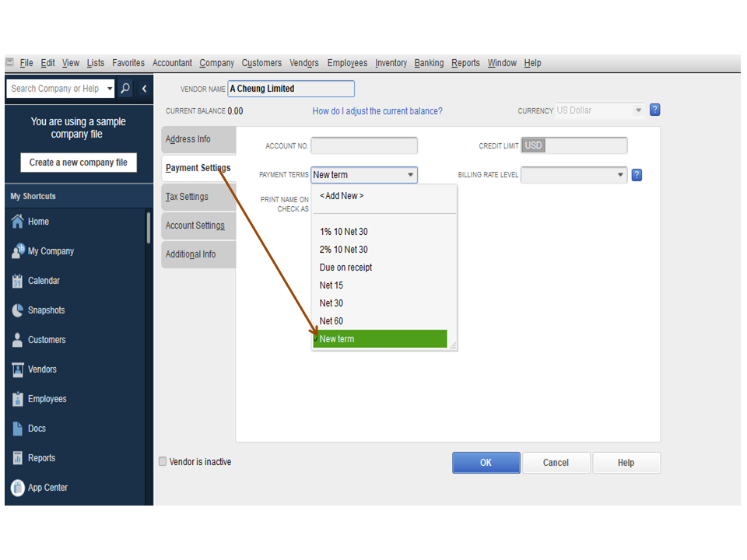The image size is (747, 560).
Task: Open the Currency dropdown
Action: 638,110
